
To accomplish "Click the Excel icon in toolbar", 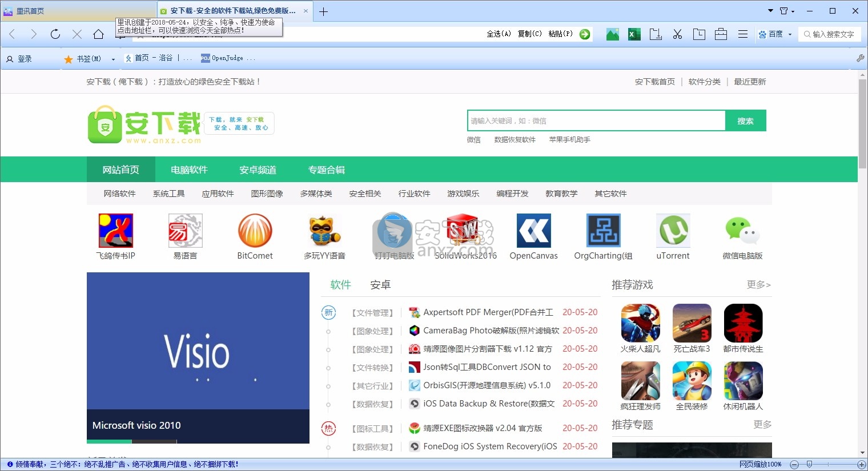I will 634,34.
